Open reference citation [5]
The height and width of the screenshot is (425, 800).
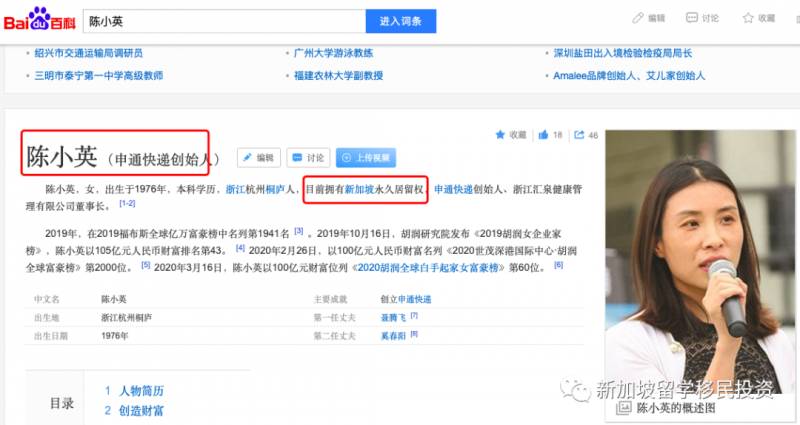(x=146, y=265)
